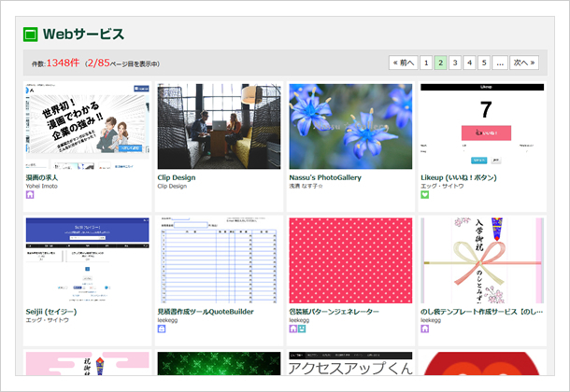Click author name 浅海 なす子☆
This screenshot has width=570, height=392.
[x=306, y=187]
